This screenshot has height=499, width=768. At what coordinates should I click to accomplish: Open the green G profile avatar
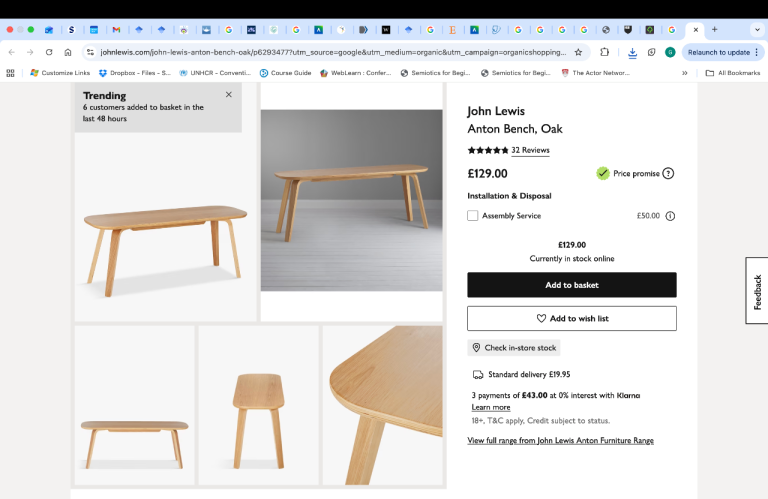[670, 52]
